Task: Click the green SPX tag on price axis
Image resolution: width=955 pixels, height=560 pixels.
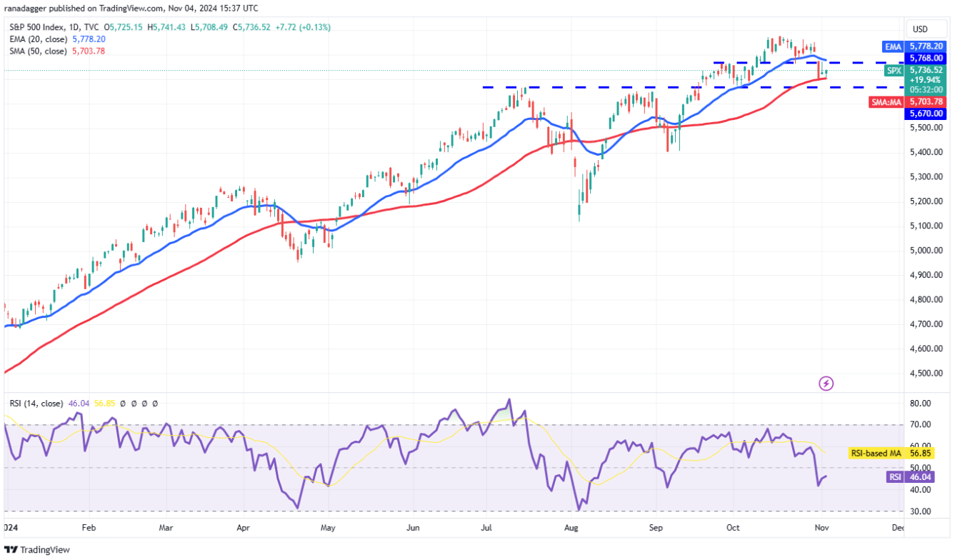Action: click(894, 71)
